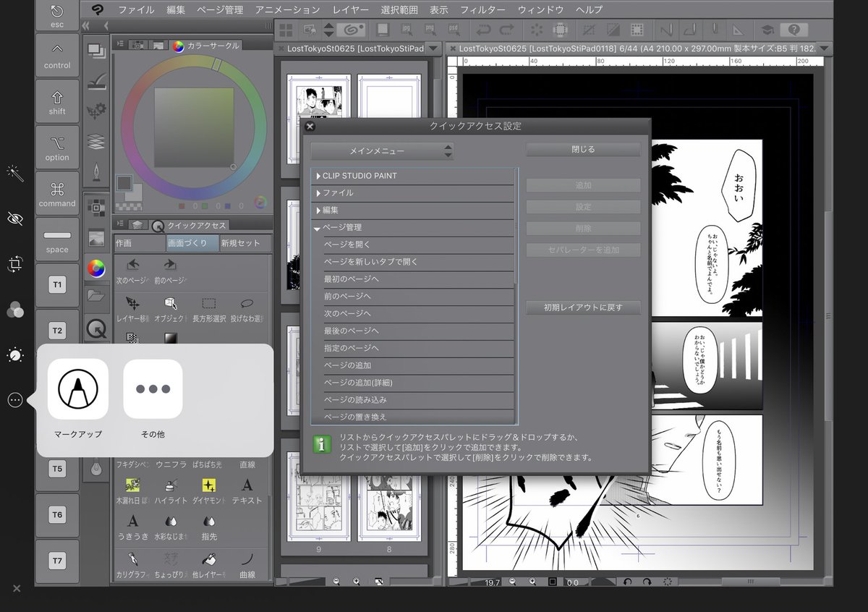Open the layers stack icon in the dock
Viewport: 868px width, 612px height.
click(x=96, y=142)
